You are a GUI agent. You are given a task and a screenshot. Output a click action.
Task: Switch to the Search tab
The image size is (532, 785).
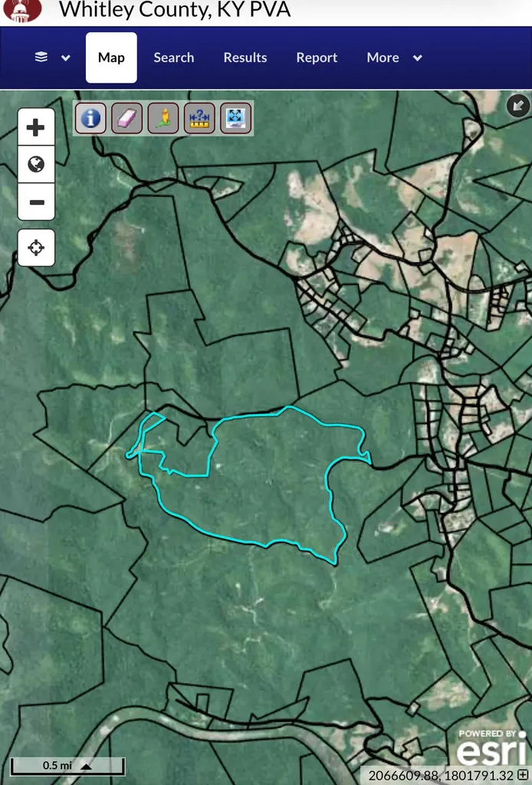(174, 57)
